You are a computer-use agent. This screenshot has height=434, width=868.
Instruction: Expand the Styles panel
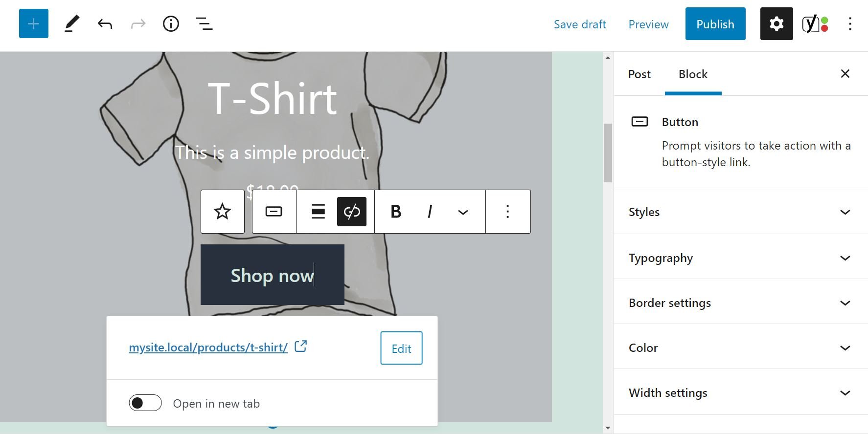(740, 212)
